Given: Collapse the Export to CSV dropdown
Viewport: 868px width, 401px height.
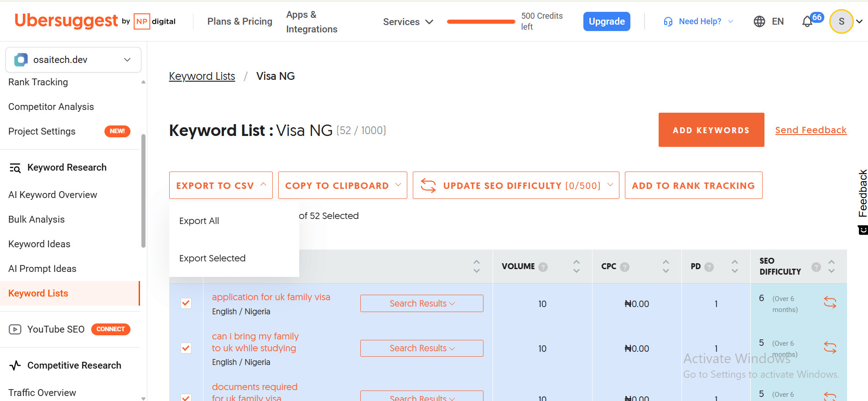Looking at the screenshot, I should click(x=221, y=185).
